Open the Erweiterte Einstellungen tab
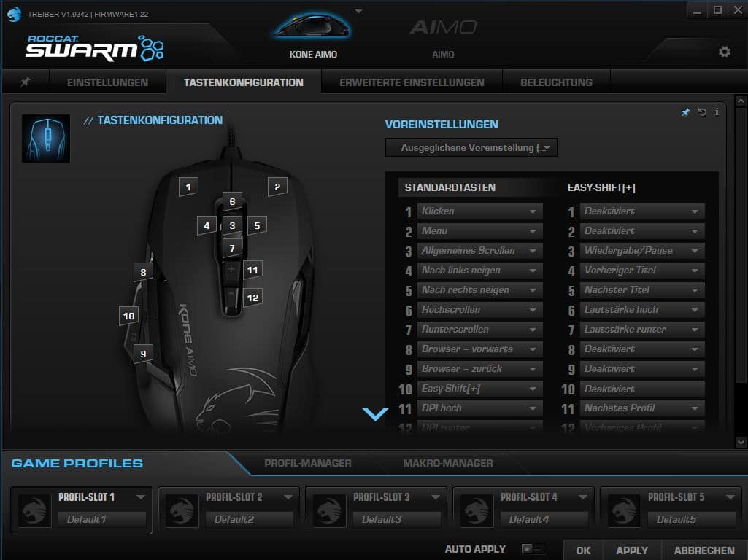 pyautogui.click(x=412, y=82)
